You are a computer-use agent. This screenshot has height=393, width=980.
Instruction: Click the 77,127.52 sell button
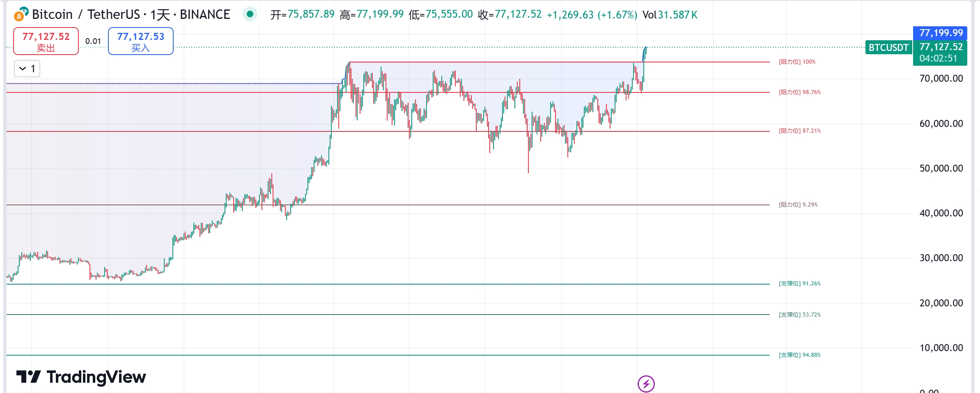point(46,41)
